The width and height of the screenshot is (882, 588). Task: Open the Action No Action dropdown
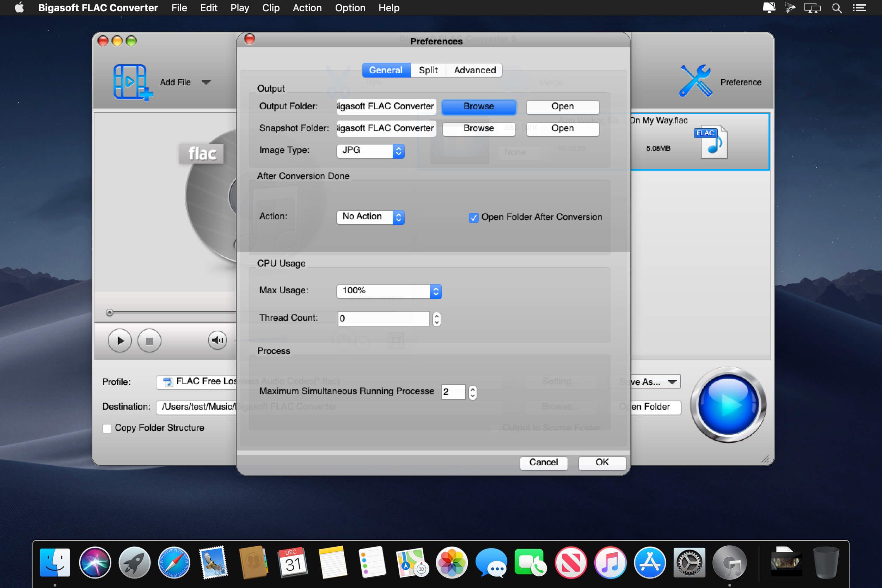click(370, 217)
